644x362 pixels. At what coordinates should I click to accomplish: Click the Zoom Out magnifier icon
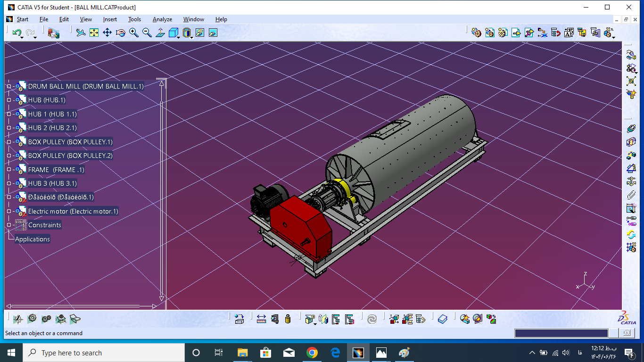point(147,33)
